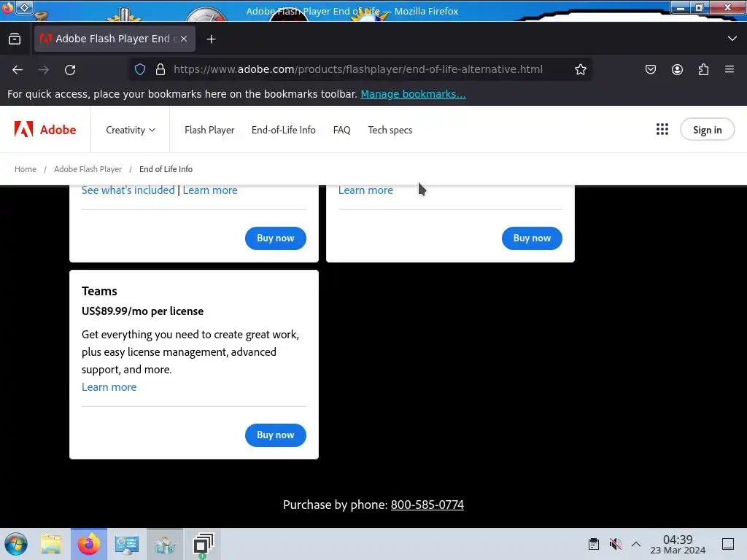
Task: Click the clipboard tray icon
Action: pyautogui.click(x=594, y=544)
